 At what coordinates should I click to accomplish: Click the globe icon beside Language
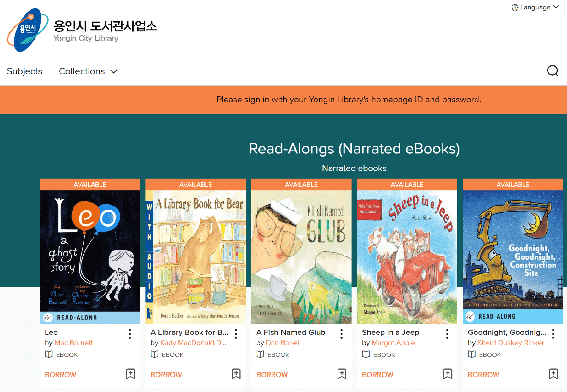point(515,8)
